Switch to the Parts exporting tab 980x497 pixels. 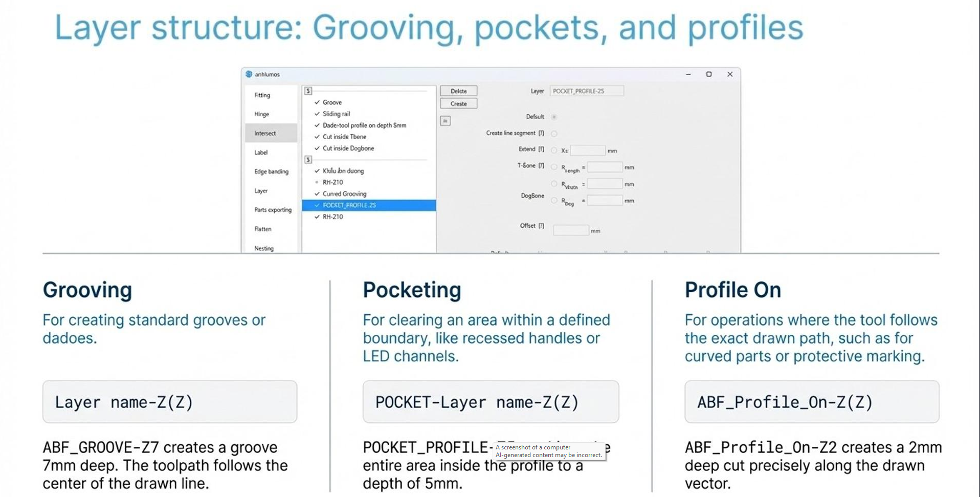(273, 210)
